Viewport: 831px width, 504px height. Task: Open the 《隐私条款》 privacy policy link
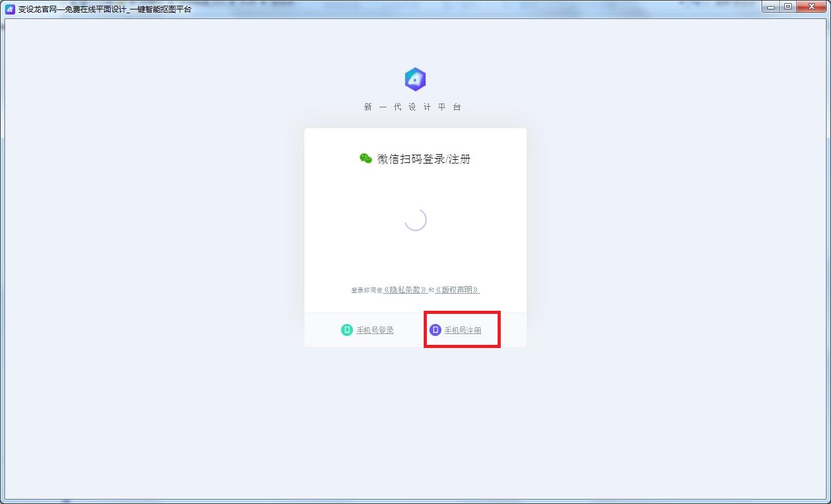click(x=405, y=290)
